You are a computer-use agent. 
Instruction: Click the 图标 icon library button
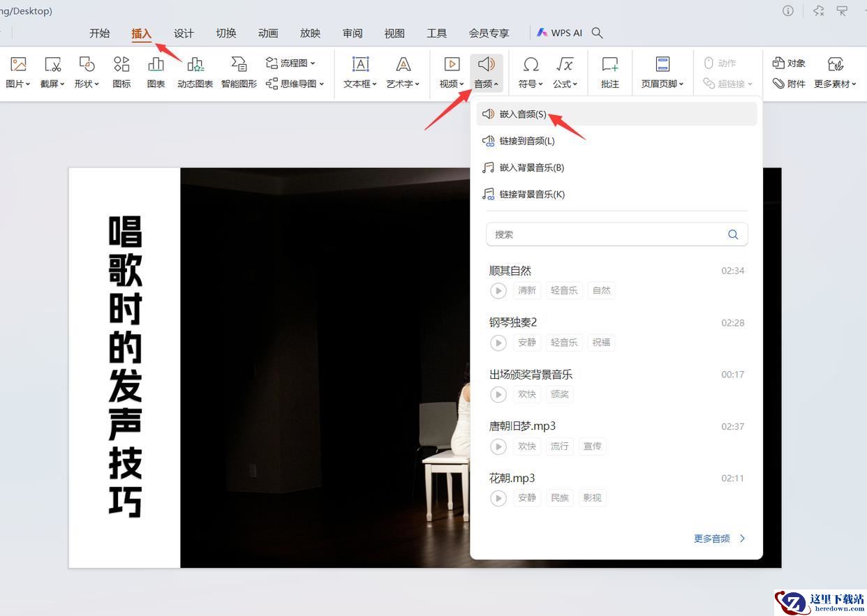(x=121, y=73)
